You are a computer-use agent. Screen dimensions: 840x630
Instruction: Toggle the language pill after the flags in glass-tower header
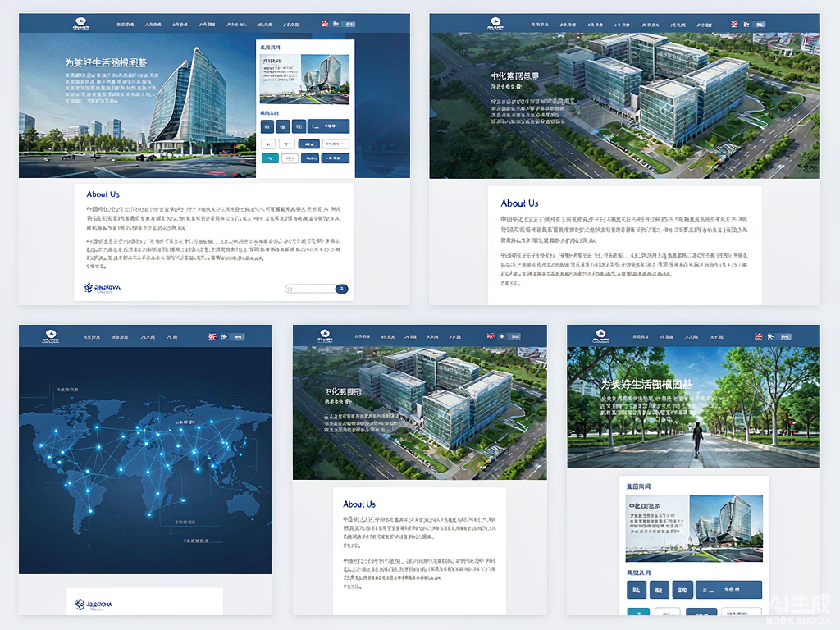pos(349,24)
